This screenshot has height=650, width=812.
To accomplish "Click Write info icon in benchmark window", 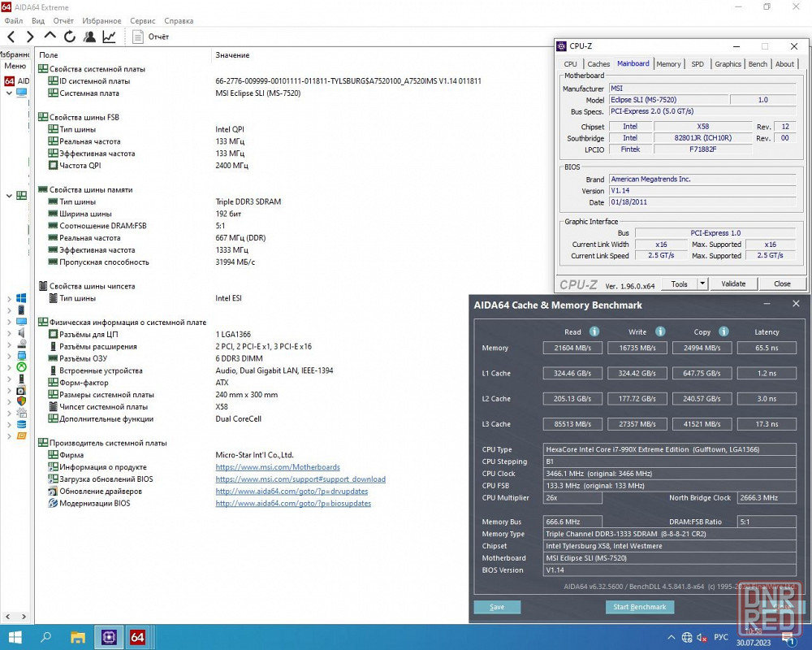I will point(660,331).
